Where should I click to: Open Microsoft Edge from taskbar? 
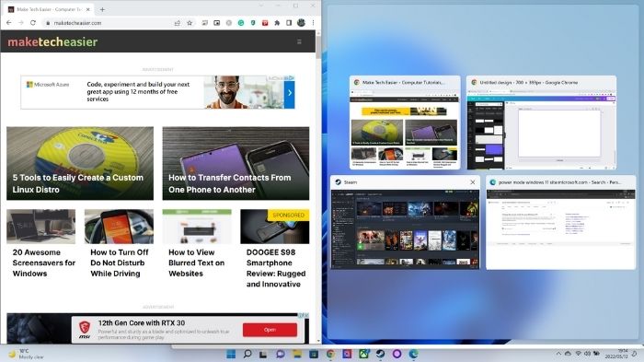414,354
